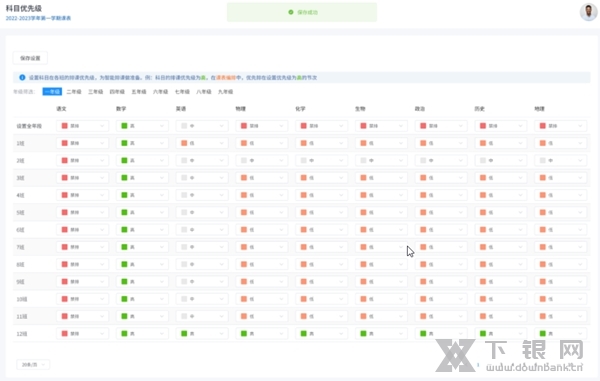This screenshot has width=600, height=381.
Task: Click the orange swatch in 1班 英语 cell
Action: [x=184, y=143]
